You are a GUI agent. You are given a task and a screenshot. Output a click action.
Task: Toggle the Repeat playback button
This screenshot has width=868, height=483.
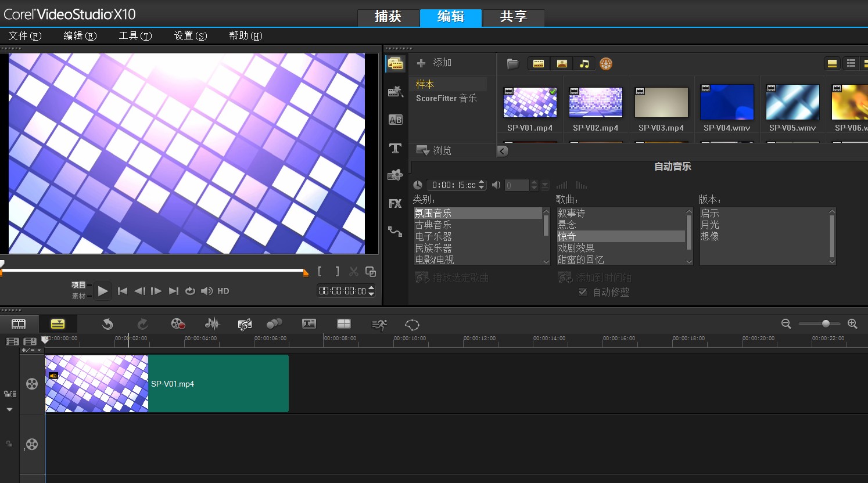coord(190,291)
